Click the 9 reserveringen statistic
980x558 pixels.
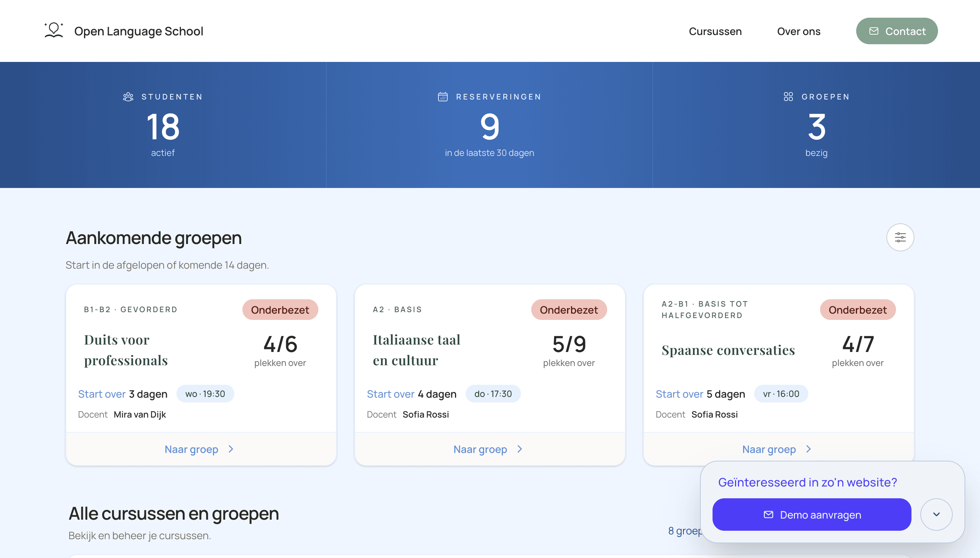tap(489, 126)
